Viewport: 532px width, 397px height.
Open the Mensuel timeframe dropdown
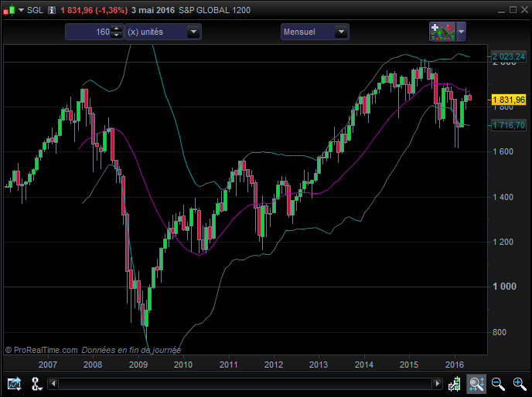coord(315,32)
